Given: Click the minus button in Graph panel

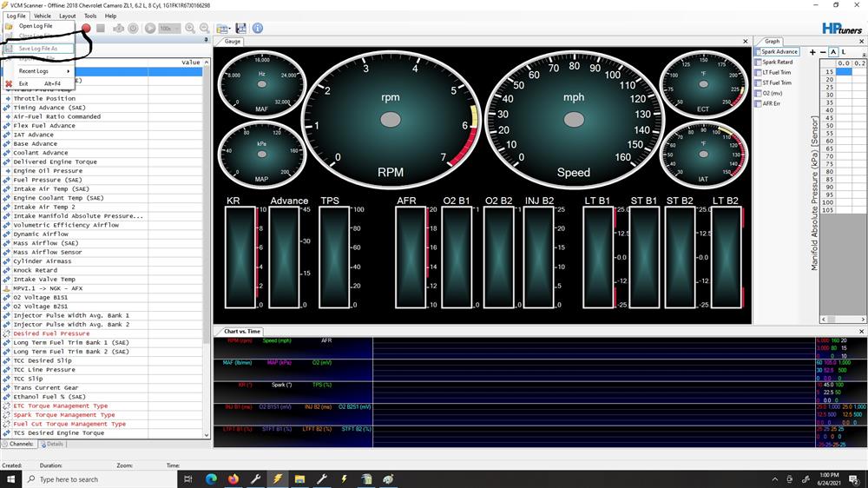Looking at the screenshot, I should click(823, 52).
